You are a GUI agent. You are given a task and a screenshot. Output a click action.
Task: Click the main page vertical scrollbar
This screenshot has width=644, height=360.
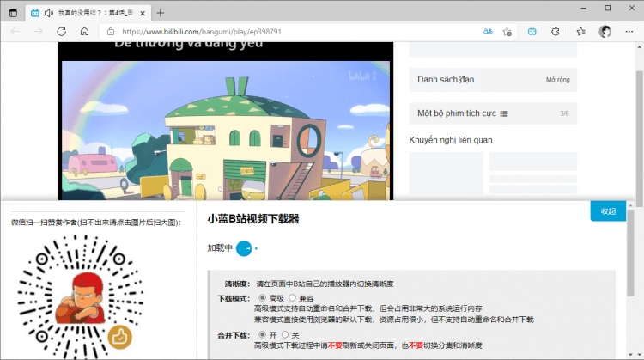[x=640, y=138]
